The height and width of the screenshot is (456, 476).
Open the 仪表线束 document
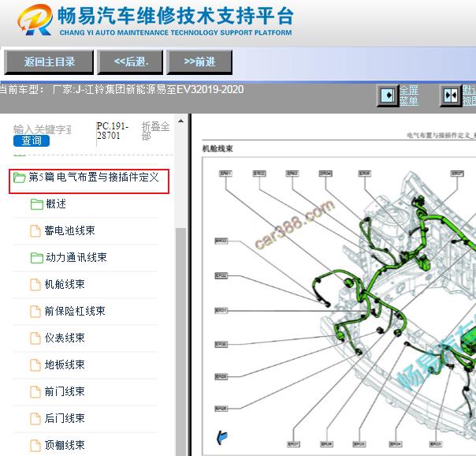[65, 338]
